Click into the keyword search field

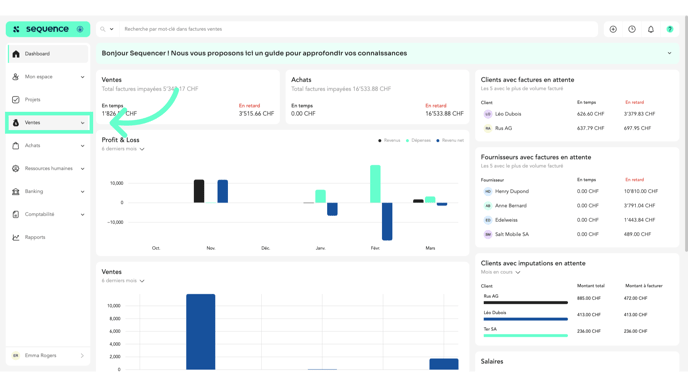click(358, 29)
